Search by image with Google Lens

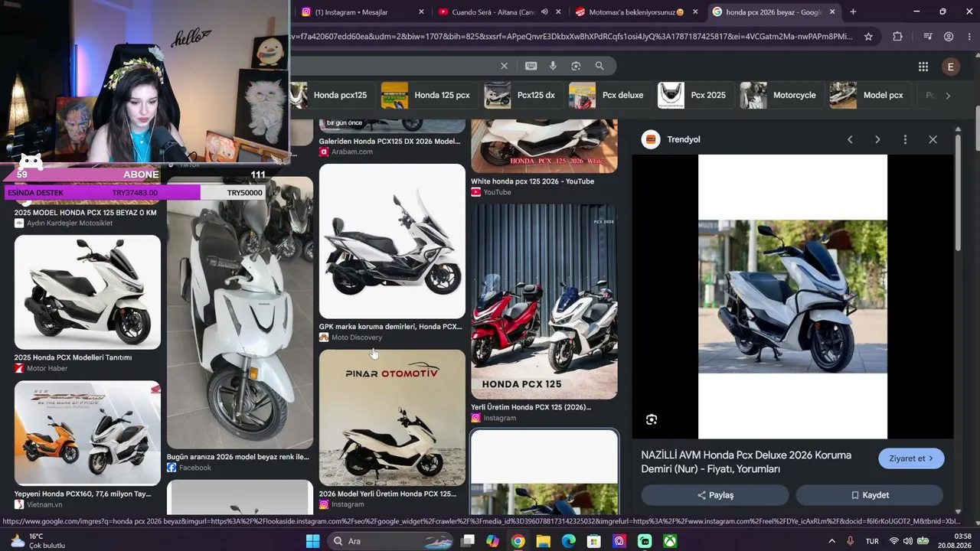point(576,66)
